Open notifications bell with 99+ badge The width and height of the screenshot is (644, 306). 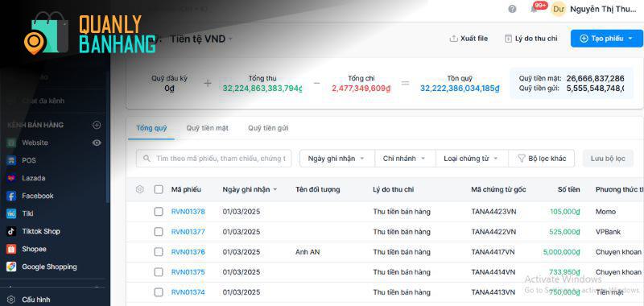pyautogui.click(x=535, y=9)
